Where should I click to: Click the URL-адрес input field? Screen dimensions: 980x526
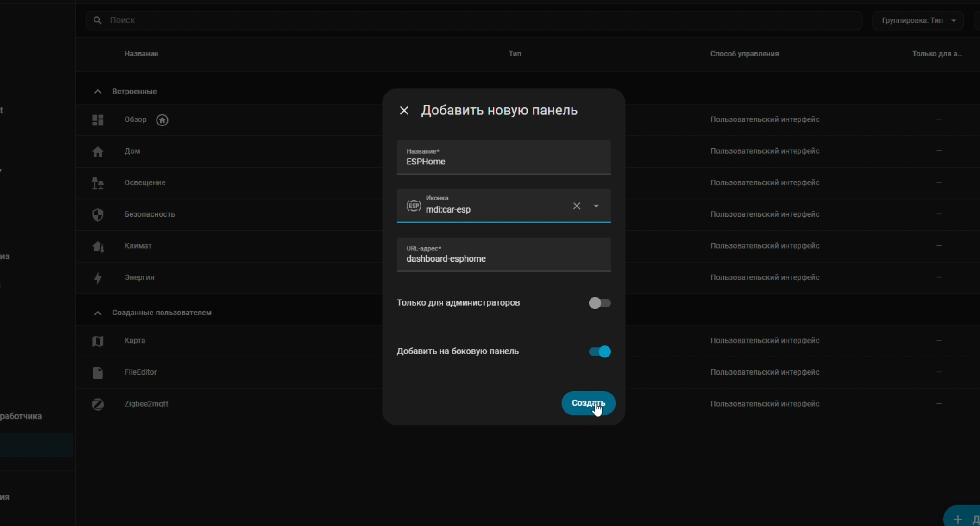point(503,258)
